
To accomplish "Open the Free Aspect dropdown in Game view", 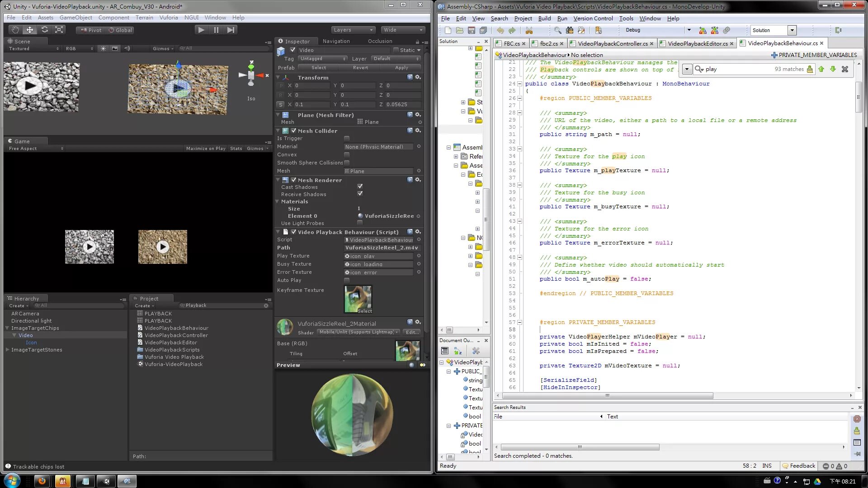I will click(x=36, y=149).
